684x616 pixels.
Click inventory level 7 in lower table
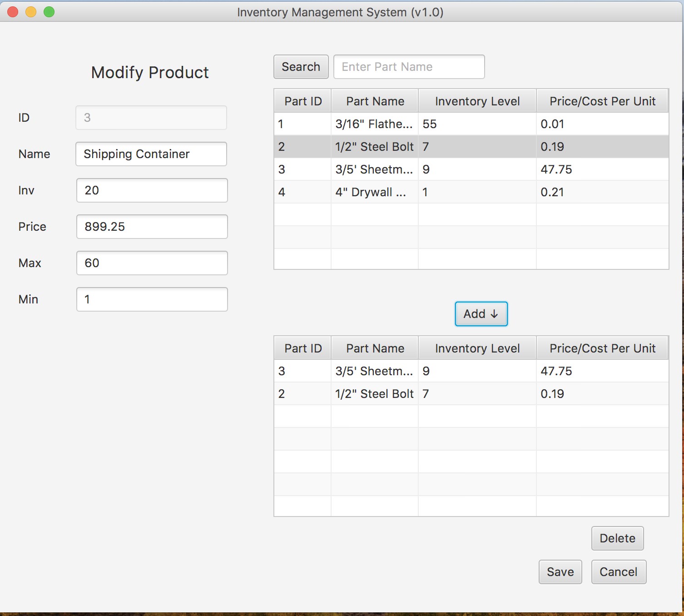pos(477,394)
